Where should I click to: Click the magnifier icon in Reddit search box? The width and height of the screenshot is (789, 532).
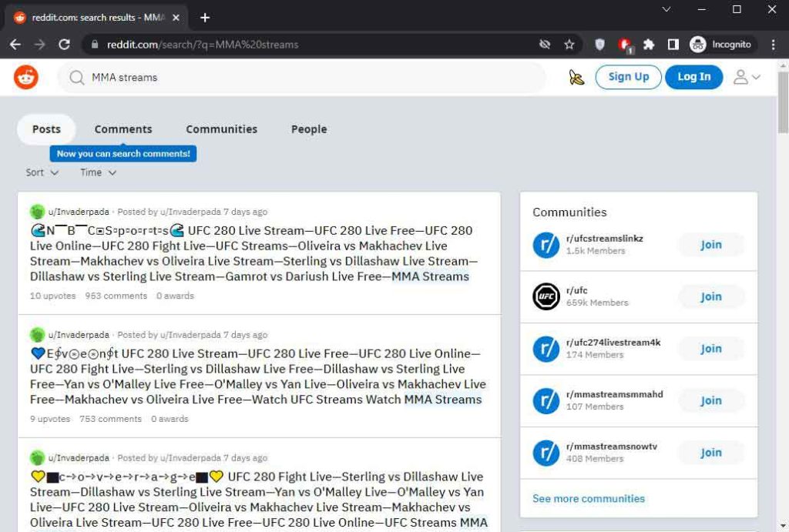[x=76, y=78]
